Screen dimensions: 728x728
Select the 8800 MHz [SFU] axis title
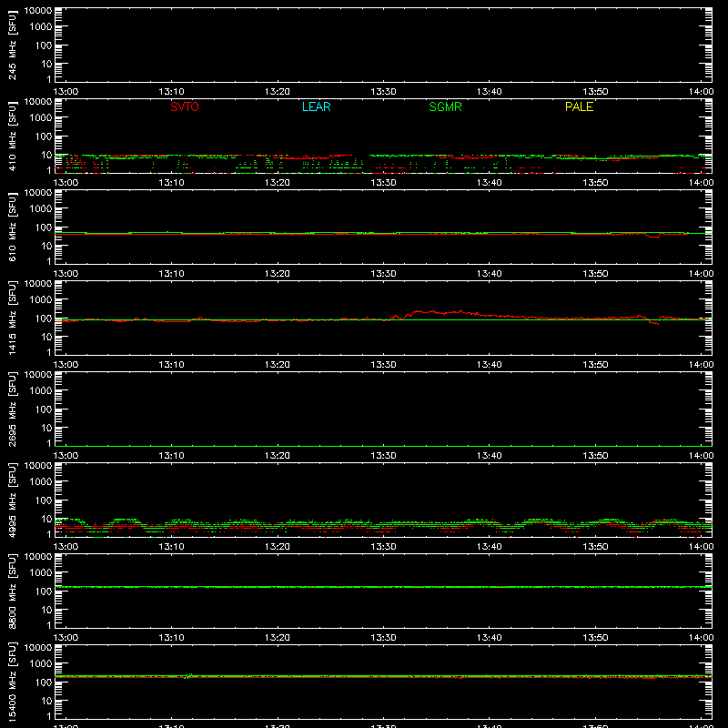pos(12,591)
